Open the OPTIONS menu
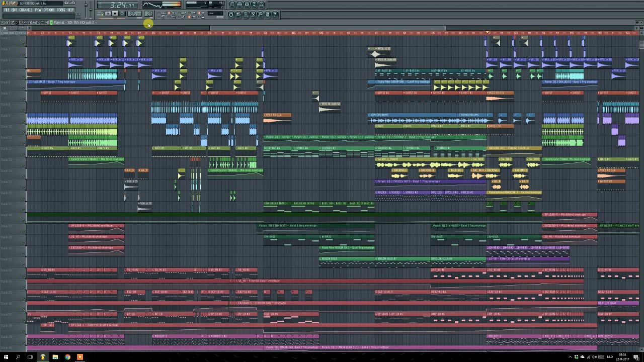This screenshot has height=362, width=644. click(x=49, y=10)
